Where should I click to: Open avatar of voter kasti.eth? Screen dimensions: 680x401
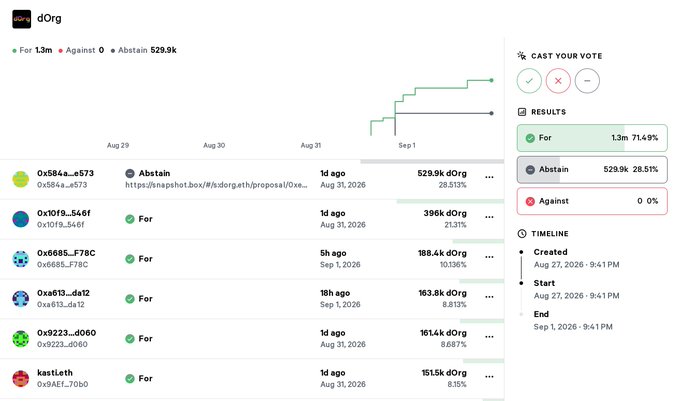[x=20, y=378]
